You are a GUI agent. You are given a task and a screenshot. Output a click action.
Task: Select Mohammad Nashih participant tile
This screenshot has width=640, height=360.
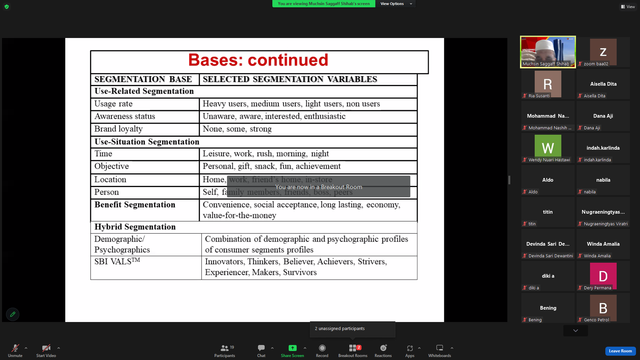pos(548,116)
